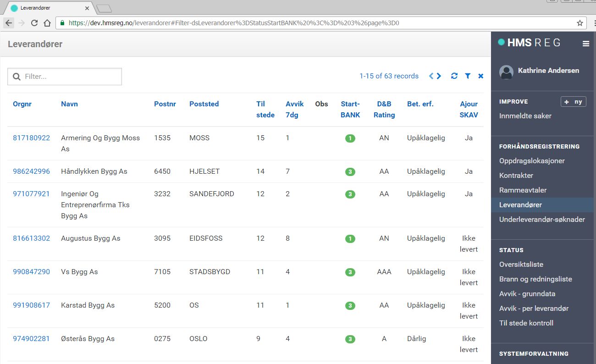Open orgnr link 990847290
Image resolution: width=596 pixels, height=364 pixels.
tap(31, 272)
